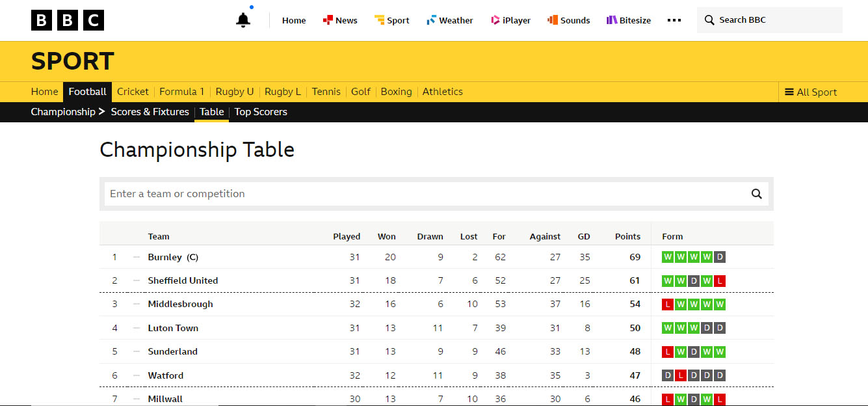Click the magnifier icon in team search
This screenshot has width=868, height=406.
[756, 193]
